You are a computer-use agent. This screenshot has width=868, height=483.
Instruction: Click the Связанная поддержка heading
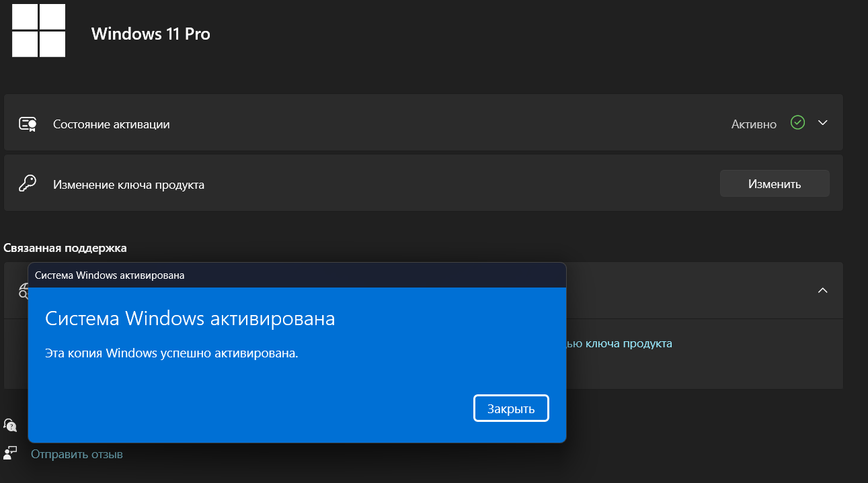click(x=65, y=248)
